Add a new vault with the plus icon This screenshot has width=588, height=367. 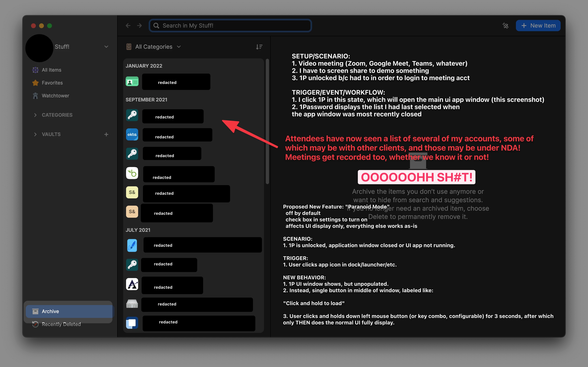point(106,134)
